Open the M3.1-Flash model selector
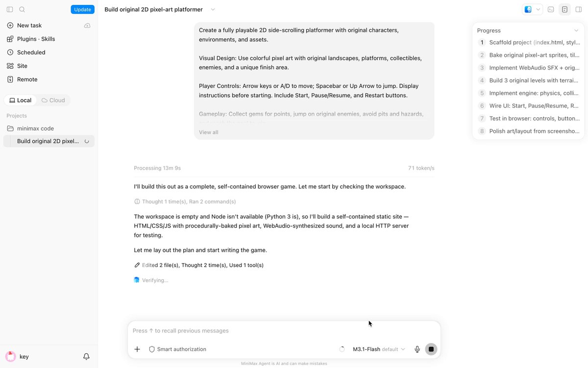The height and width of the screenshot is (368, 588). tap(379, 349)
